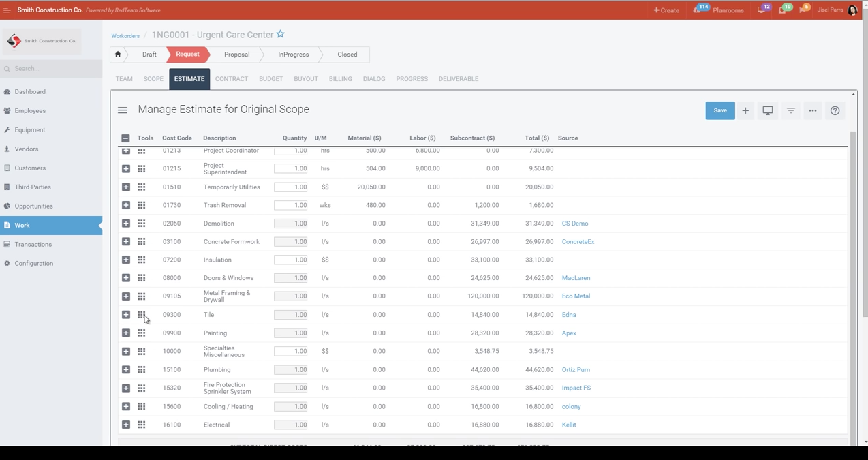The width and height of the screenshot is (868, 460).
Task: Switch to the SCOPE tab
Action: click(153, 79)
